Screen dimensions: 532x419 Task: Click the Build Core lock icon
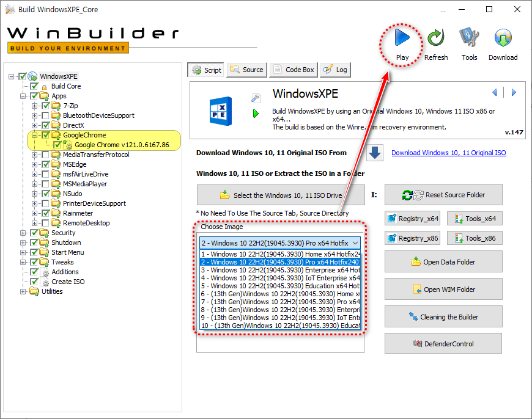pyautogui.click(x=44, y=87)
